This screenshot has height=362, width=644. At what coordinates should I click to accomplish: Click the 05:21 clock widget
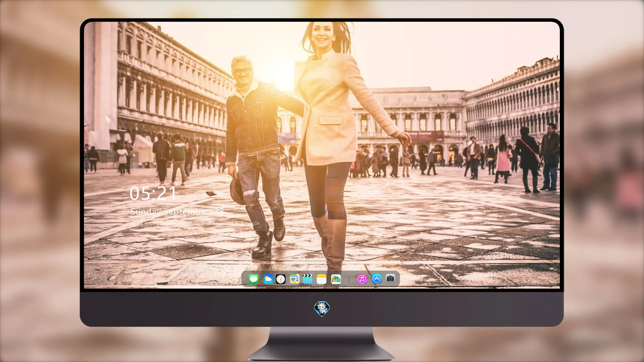click(x=153, y=193)
